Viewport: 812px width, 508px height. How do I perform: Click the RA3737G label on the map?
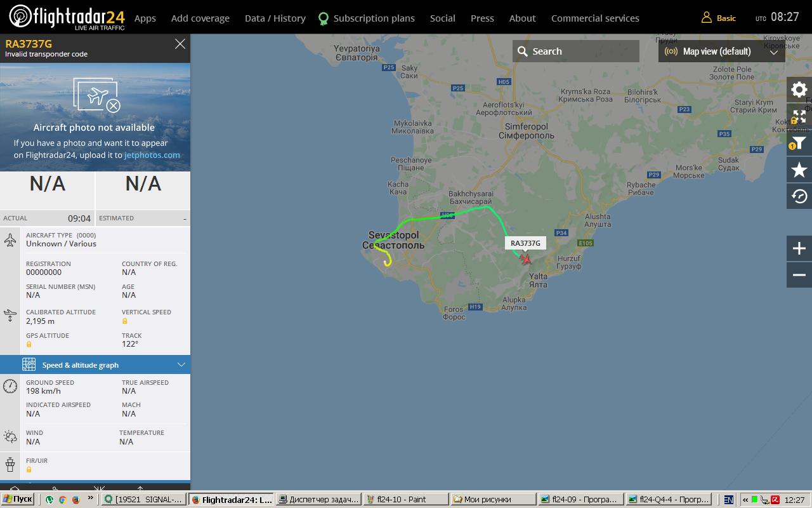525,243
